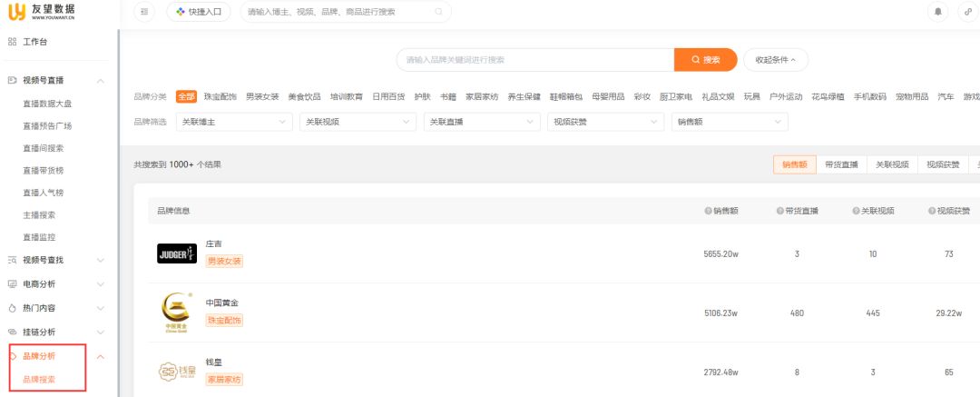The width and height of the screenshot is (980, 397).
Task: Click the top global search field
Action: pos(346,12)
